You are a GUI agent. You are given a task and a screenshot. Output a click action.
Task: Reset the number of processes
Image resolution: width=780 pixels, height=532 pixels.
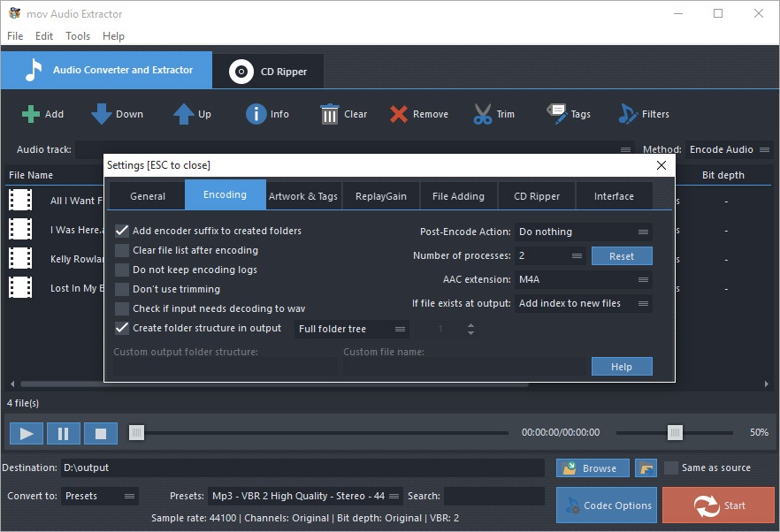pos(622,256)
